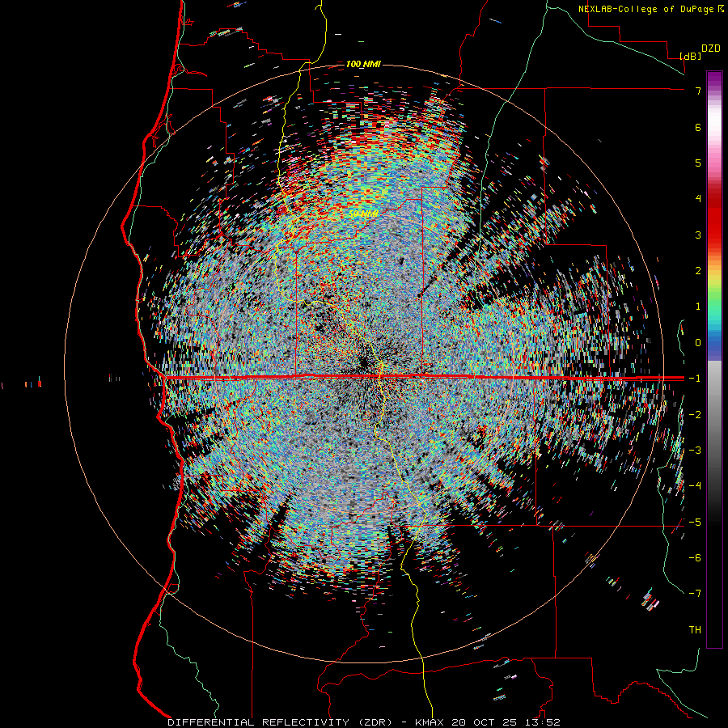
Task: Click the [dB] unit label
Action: pos(691,56)
